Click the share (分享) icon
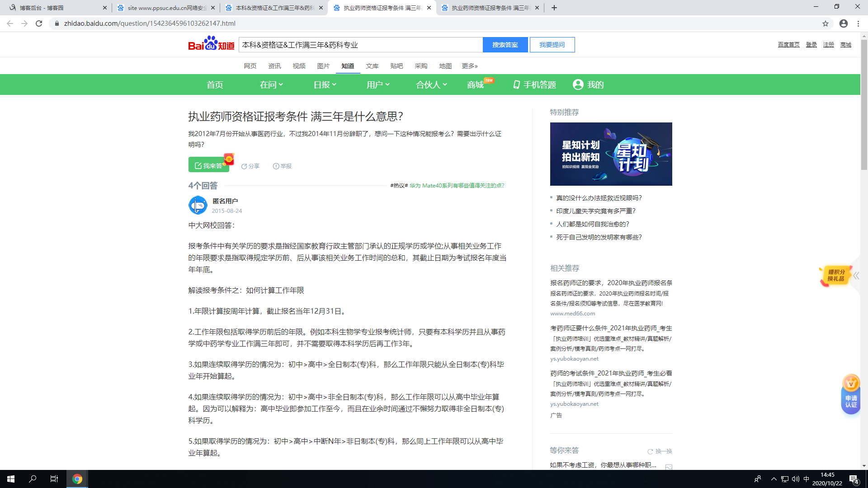 244,166
